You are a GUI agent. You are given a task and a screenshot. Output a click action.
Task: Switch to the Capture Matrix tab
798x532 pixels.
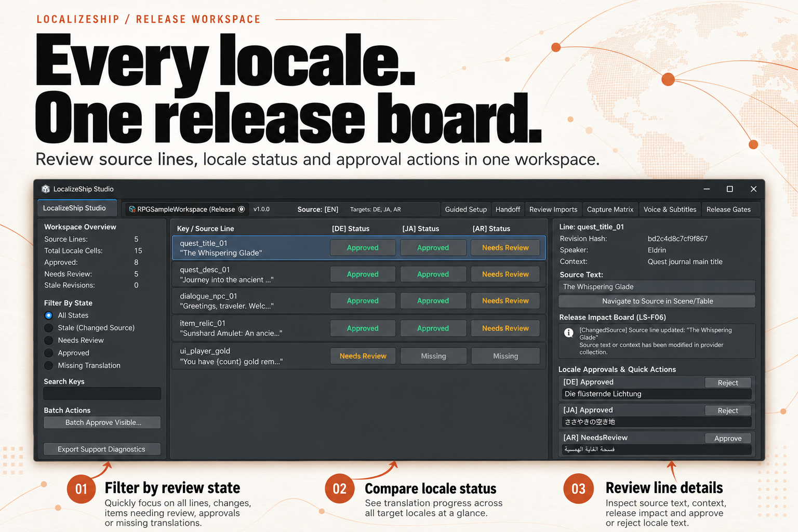tap(610, 209)
